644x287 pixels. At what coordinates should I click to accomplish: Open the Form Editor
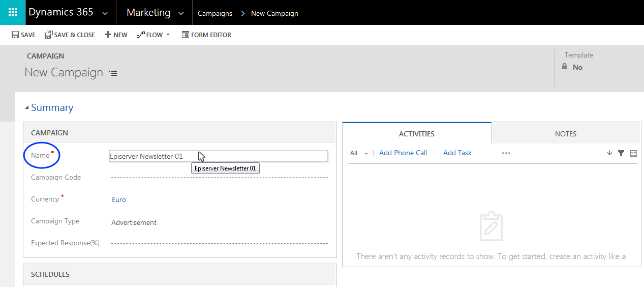point(206,35)
